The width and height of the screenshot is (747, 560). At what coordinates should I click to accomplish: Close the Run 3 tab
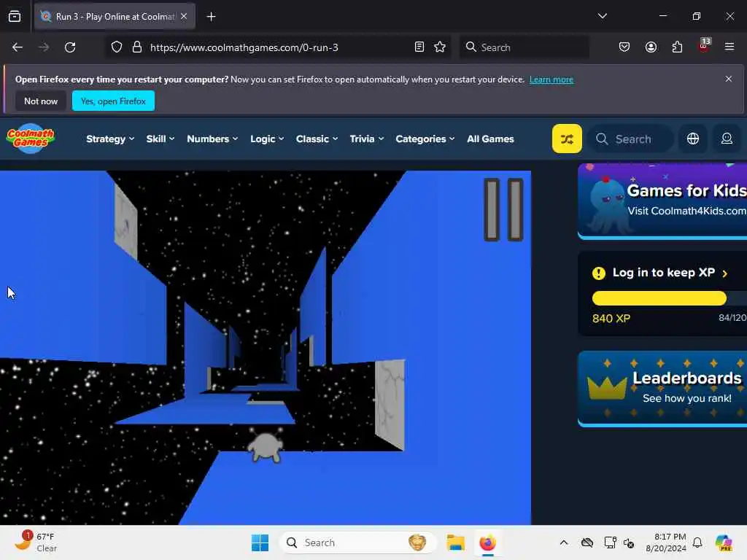point(184,16)
